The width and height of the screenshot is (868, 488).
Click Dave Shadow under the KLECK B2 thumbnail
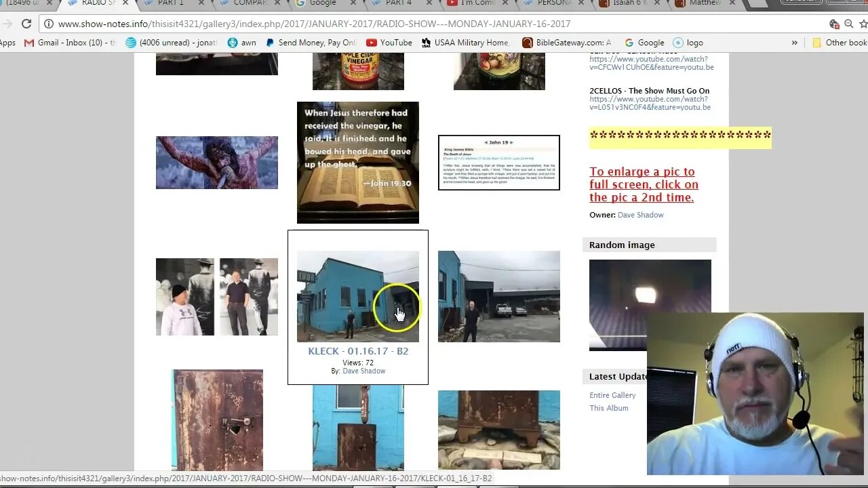tap(363, 371)
